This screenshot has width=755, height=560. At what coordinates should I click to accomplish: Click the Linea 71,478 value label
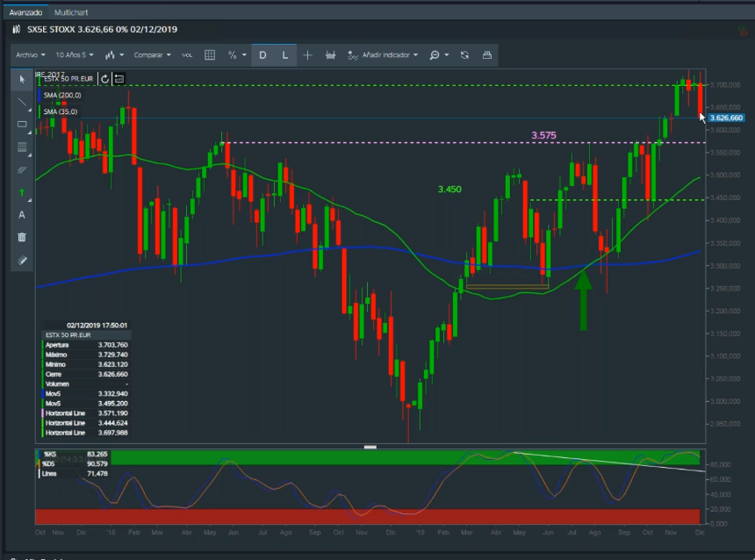pos(75,474)
